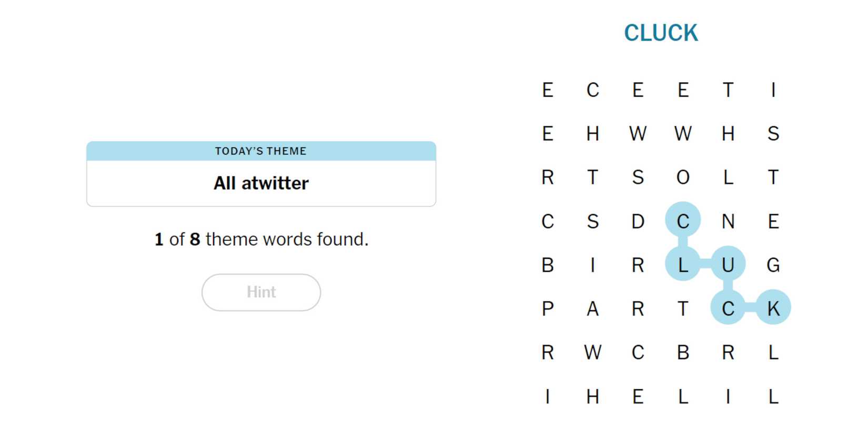Click the letter O in the grid
The width and height of the screenshot is (868, 434).
pos(683,178)
